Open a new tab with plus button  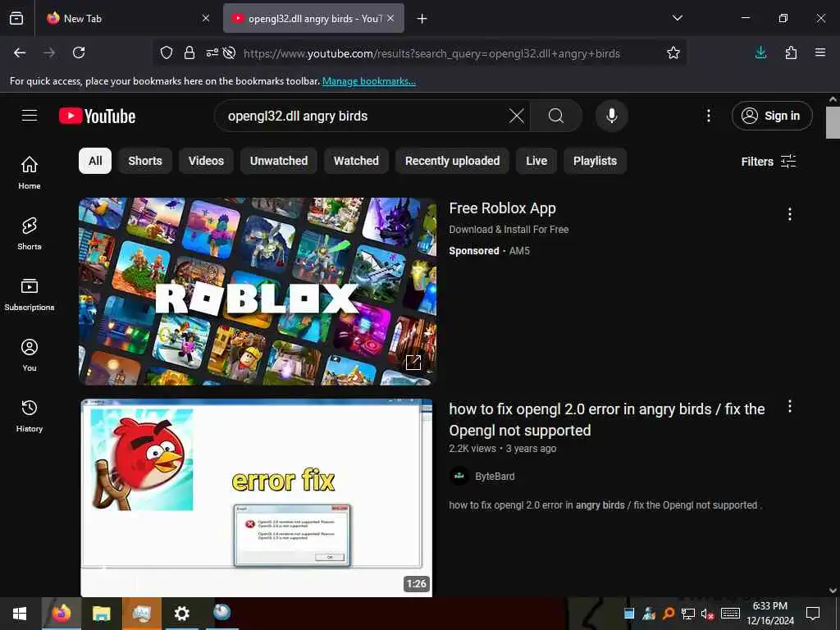coord(422,19)
